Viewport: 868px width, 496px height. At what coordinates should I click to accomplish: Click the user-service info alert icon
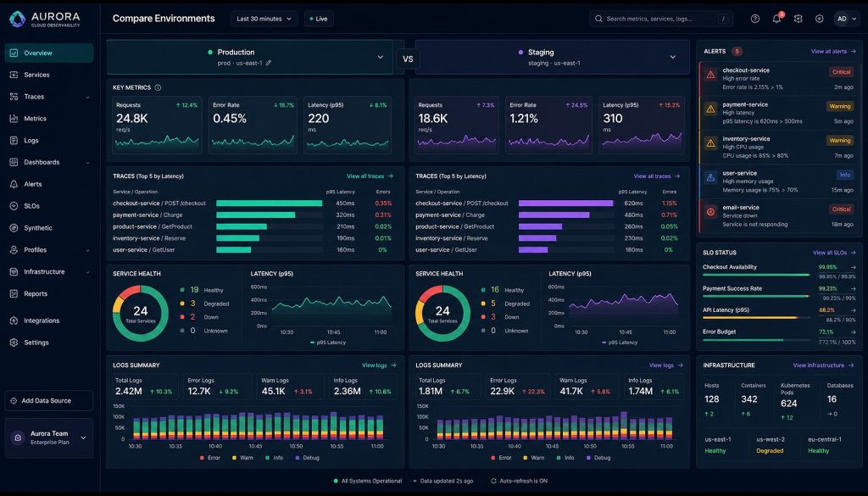710,177
